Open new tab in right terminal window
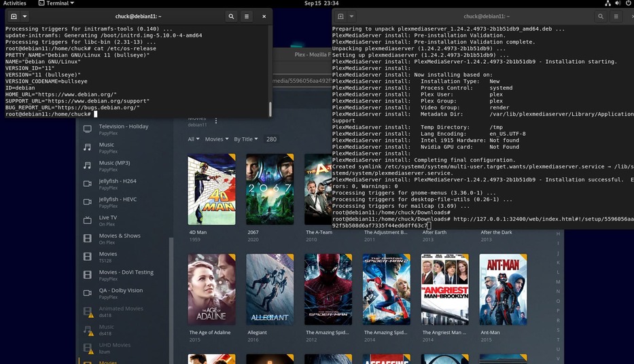The image size is (634, 364). pos(340,16)
